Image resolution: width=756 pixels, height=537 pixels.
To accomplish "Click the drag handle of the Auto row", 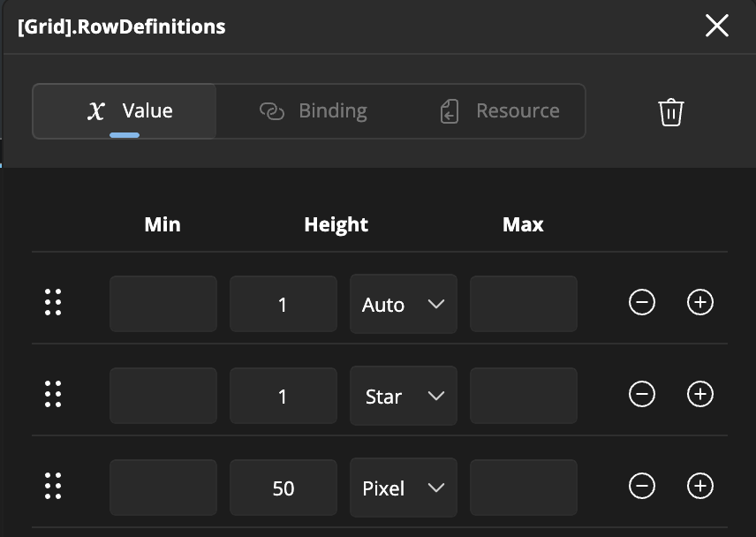I will click(x=54, y=302).
